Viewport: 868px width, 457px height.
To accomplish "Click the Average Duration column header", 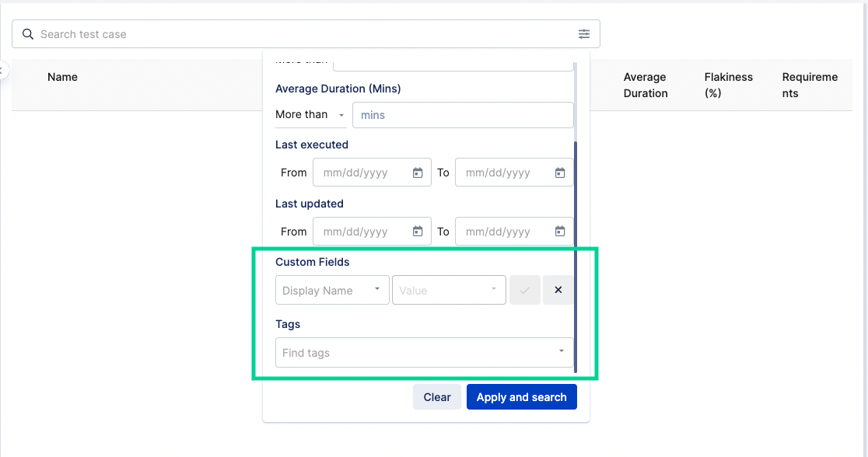I will (x=644, y=85).
